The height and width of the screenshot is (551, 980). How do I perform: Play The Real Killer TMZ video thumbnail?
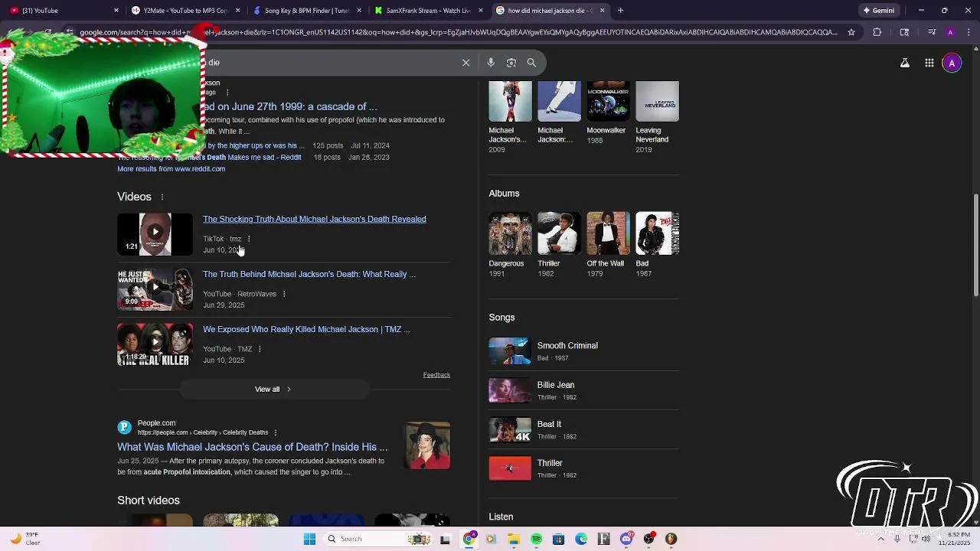[x=155, y=344]
